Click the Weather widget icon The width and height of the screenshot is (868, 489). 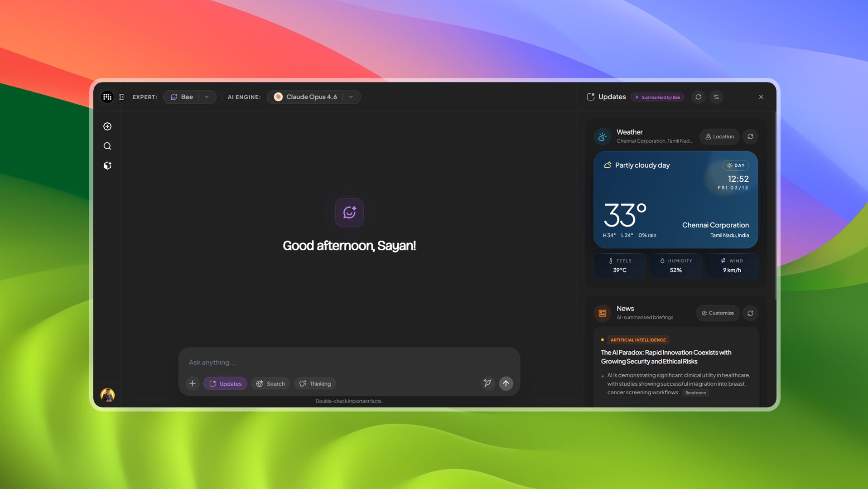point(603,136)
